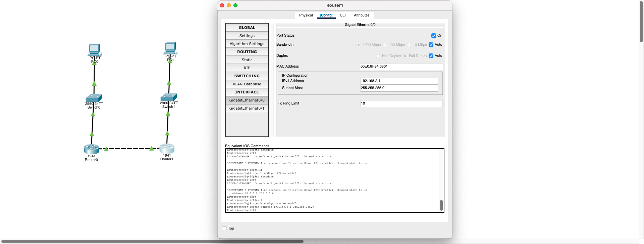Open global Settings
The image size is (644, 244).
[247, 36]
